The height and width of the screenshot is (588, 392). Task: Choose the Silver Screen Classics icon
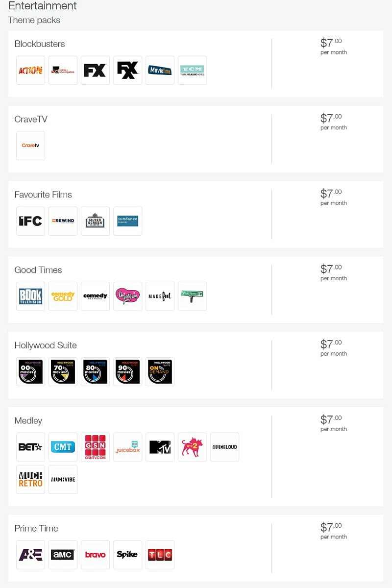pos(95,221)
